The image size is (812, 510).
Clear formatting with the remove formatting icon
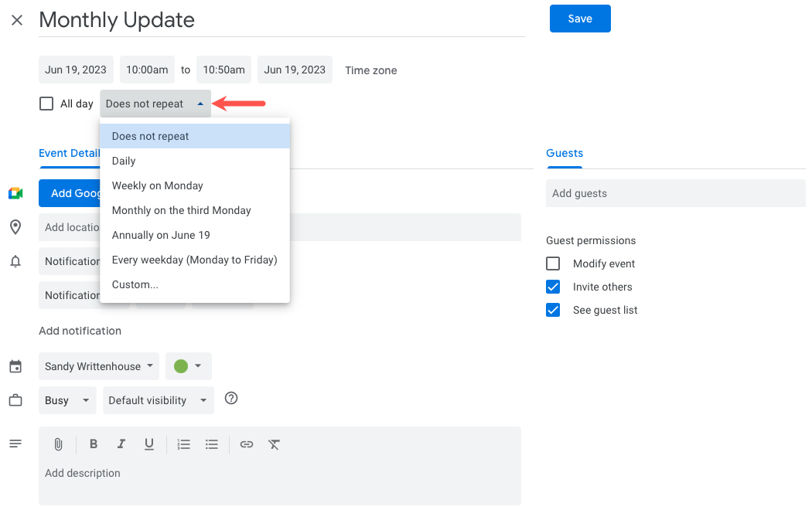pos(274,444)
